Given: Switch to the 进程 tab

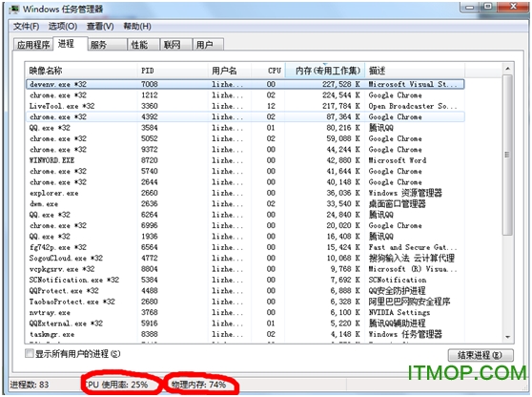Looking at the screenshot, I should [71, 44].
